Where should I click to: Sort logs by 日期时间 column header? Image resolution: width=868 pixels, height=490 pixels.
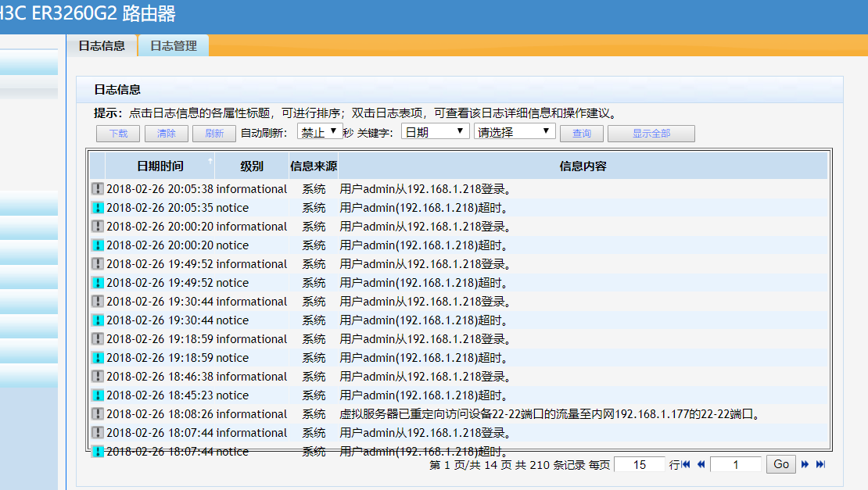coord(160,166)
